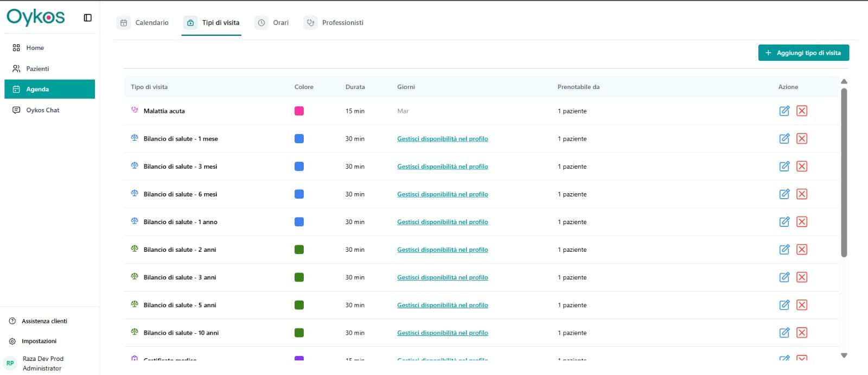This screenshot has height=375, width=868.
Task: Delete Bilancio di salute - 1 mese
Action: (802, 138)
